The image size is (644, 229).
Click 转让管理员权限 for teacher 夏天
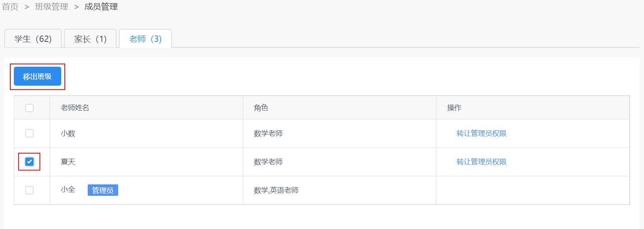point(481,162)
